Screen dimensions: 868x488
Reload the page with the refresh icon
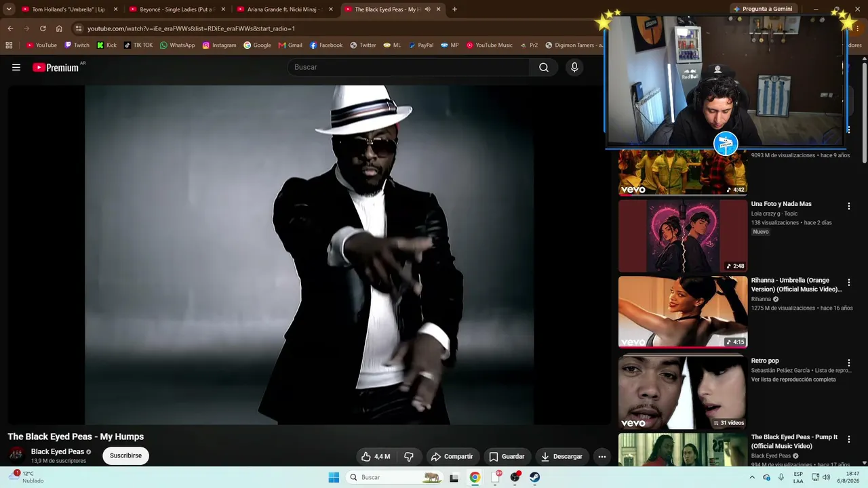point(43,28)
